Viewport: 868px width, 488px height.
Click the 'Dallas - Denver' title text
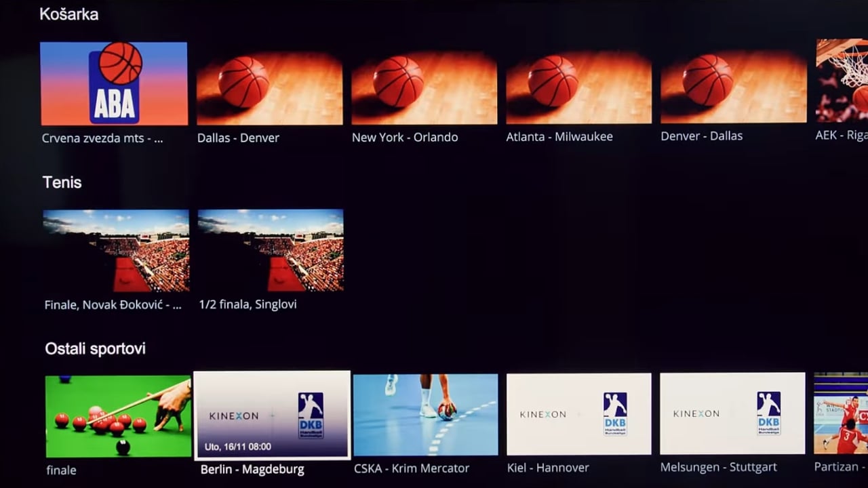click(238, 138)
